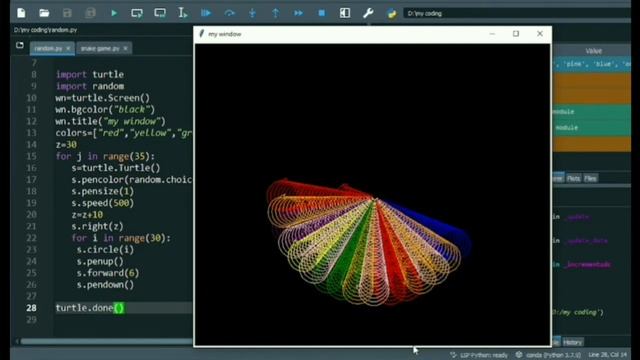Click the line 'import random' in editor
Viewport: 640px width, 360px height.
pos(90,86)
